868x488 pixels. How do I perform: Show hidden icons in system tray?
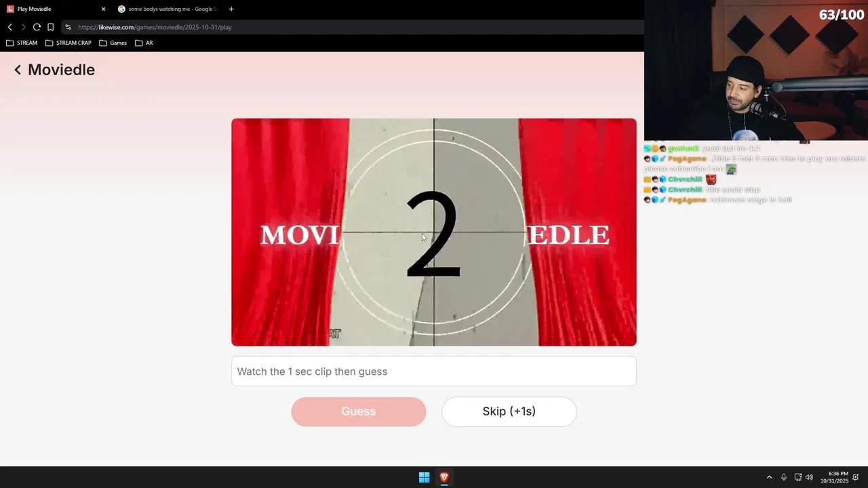pyautogui.click(x=769, y=477)
